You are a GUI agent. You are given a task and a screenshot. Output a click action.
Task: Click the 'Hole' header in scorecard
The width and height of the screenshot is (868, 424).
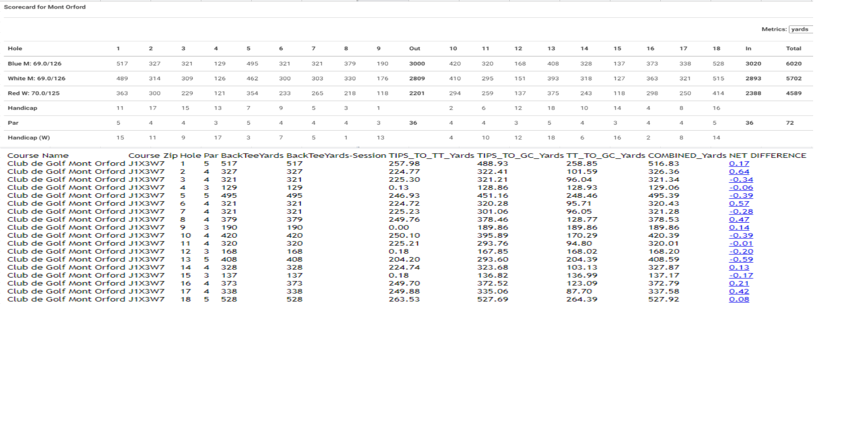point(15,49)
